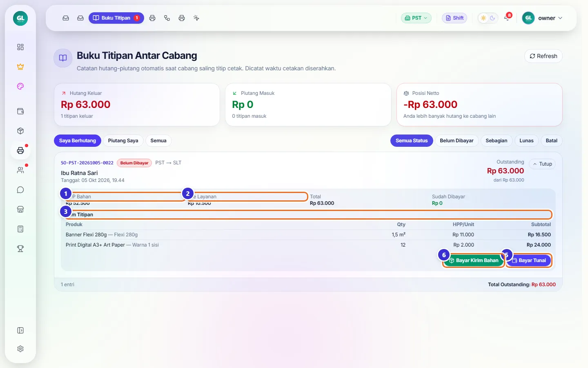Image resolution: width=588 pixels, height=368 pixels.
Task: Click the sparkle cursor icon in top bar
Action: 196,18
